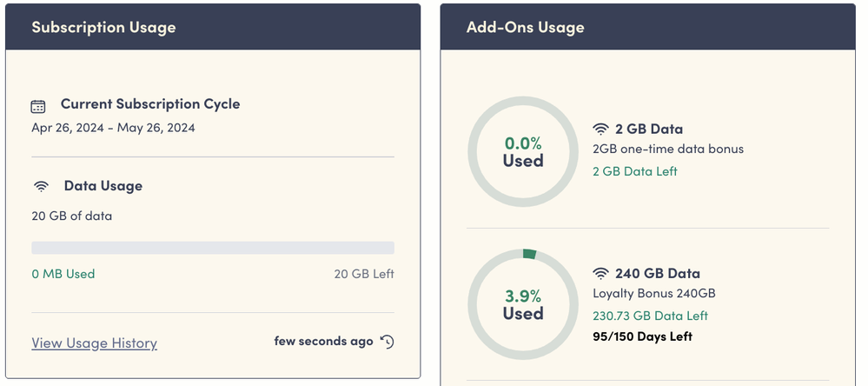Click the Loyalty Bonus 240GB description
Image resolution: width=868 pixels, height=386 pixels.
coord(653,294)
